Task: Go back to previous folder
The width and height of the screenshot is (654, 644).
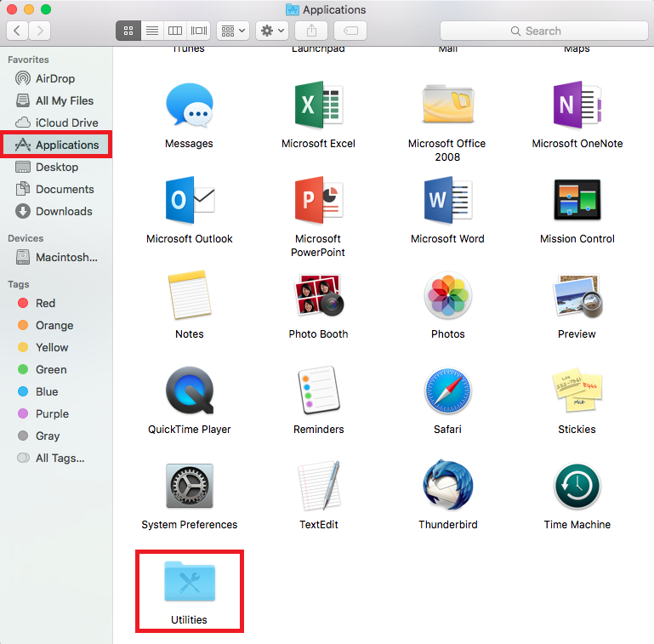Action: (17, 31)
